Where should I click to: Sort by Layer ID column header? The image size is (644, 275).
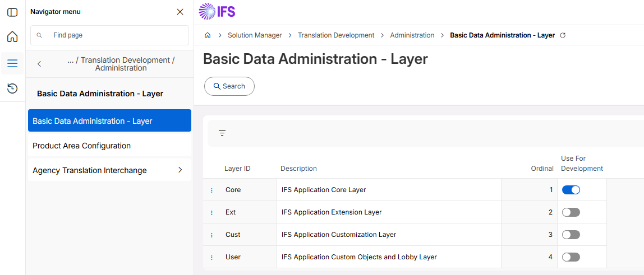pos(237,169)
